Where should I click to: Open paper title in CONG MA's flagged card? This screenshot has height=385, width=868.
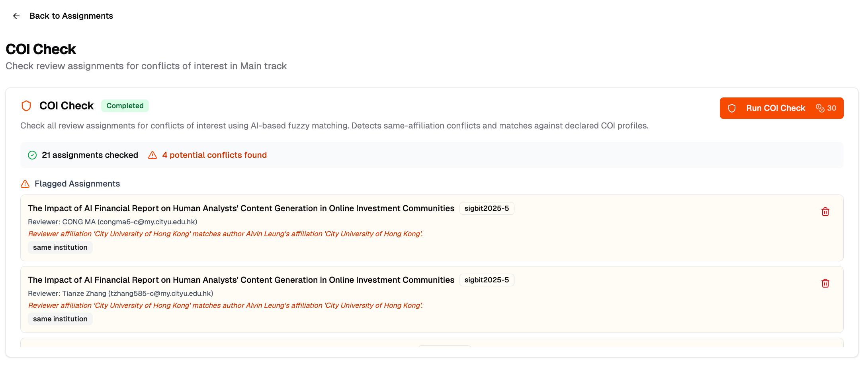pos(241,208)
